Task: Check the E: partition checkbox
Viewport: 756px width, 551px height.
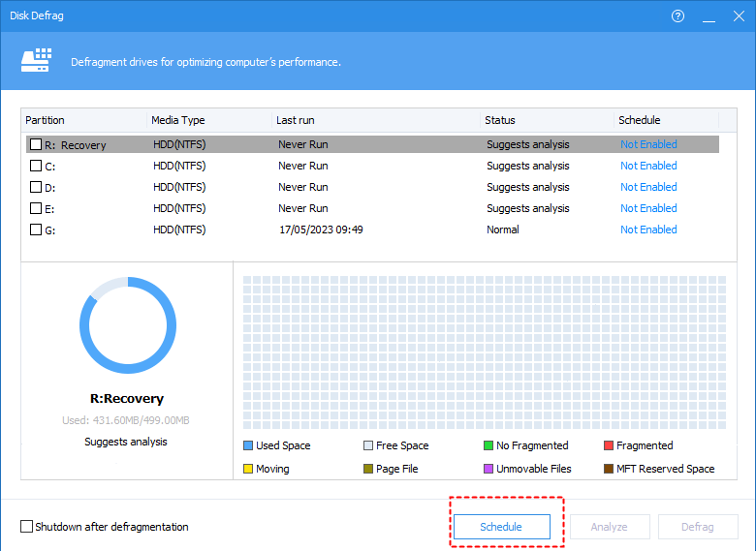Action: pos(36,208)
